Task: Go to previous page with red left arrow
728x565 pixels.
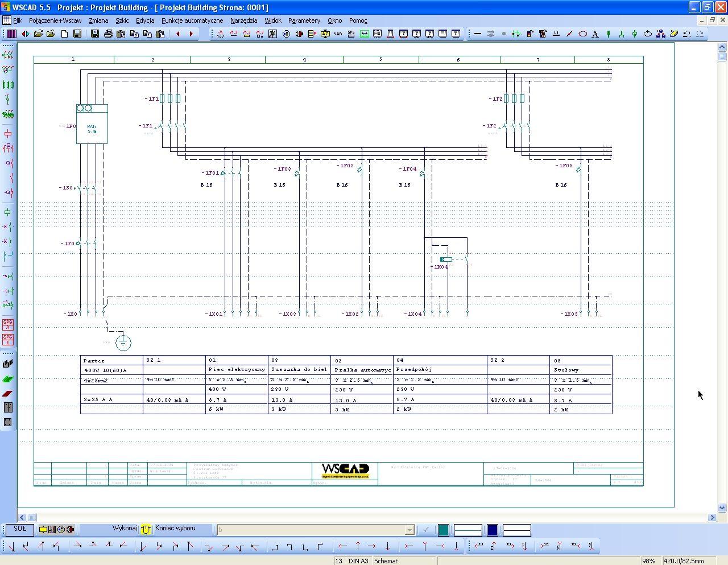Action: coord(178,34)
